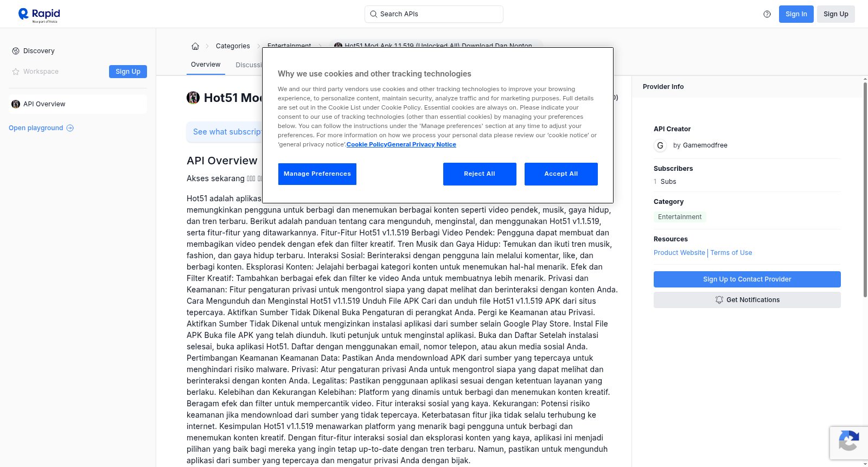
Task: Click the Open playground arrow icon
Action: 70,128
